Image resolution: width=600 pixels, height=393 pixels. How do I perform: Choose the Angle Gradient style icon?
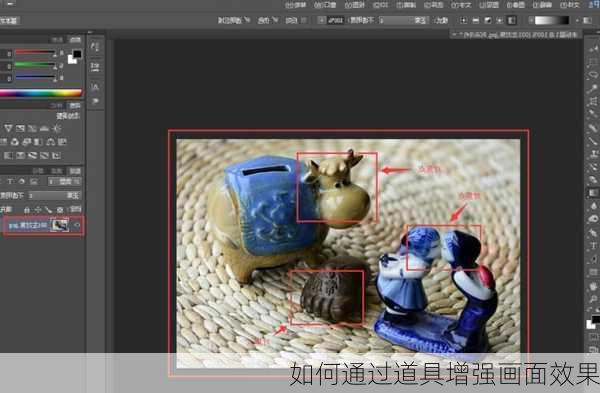pos(487,20)
